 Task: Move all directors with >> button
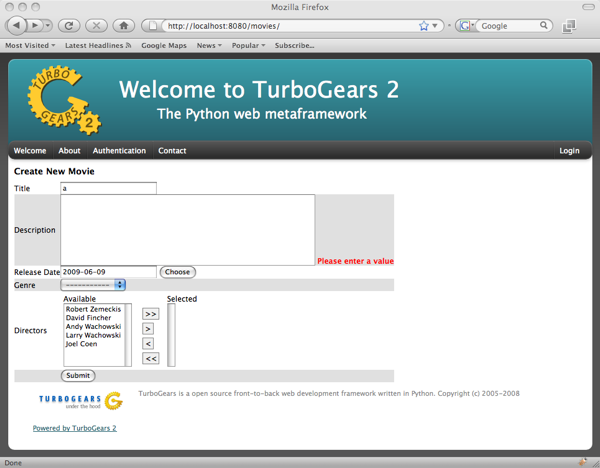coord(150,314)
